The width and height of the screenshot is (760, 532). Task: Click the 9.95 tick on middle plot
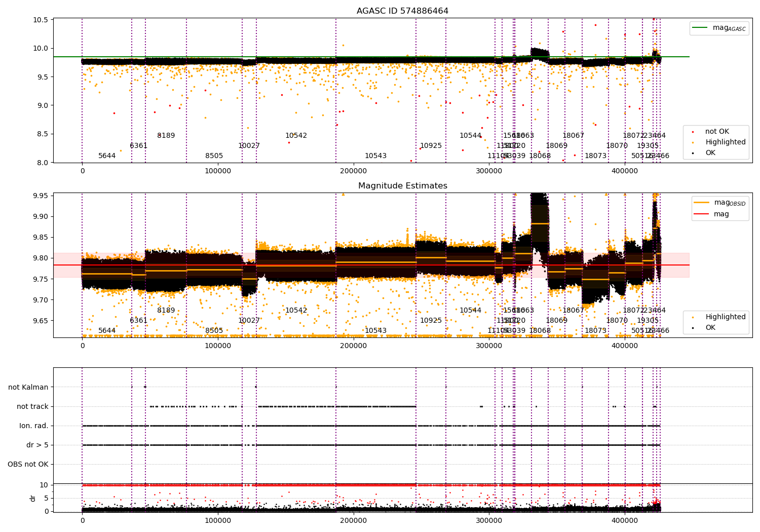41,196
